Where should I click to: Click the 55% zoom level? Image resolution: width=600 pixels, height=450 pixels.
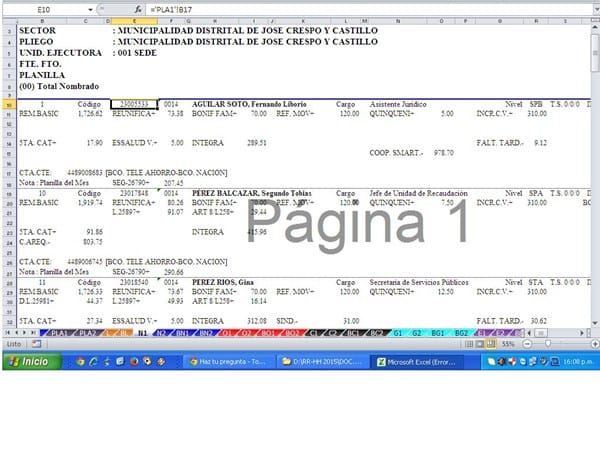click(508, 344)
